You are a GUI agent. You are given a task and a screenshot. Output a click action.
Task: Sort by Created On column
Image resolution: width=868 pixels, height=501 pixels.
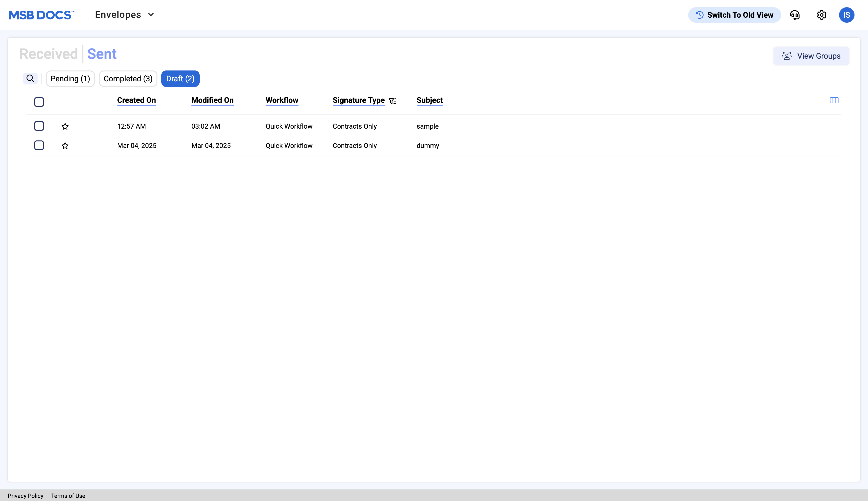pyautogui.click(x=136, y=100)
